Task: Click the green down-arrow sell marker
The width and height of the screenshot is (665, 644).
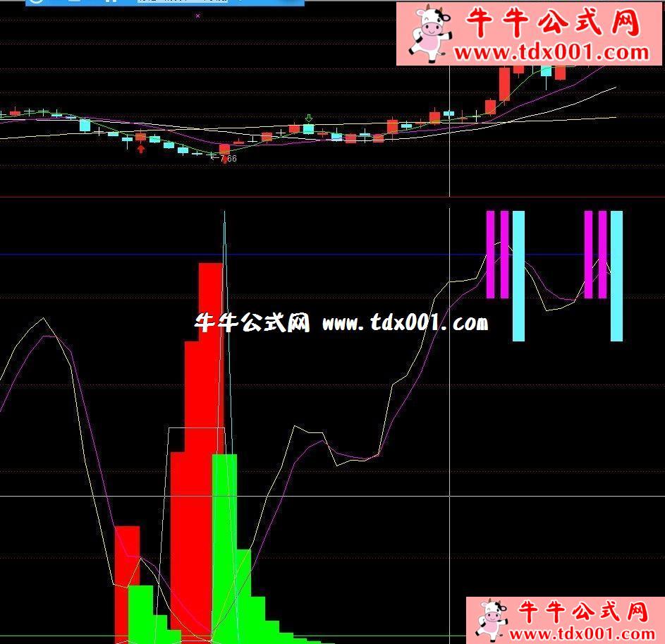Action: [x=308, y=117]
